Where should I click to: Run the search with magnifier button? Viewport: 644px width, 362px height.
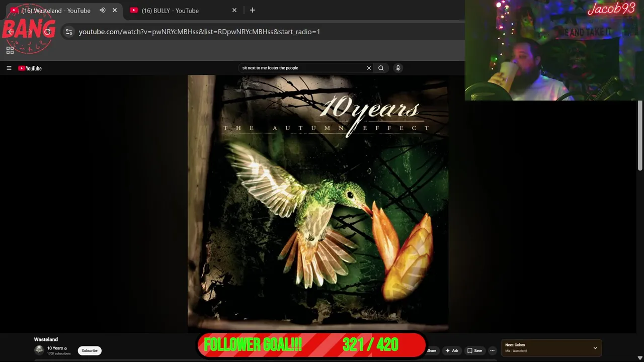click(381, 68)
